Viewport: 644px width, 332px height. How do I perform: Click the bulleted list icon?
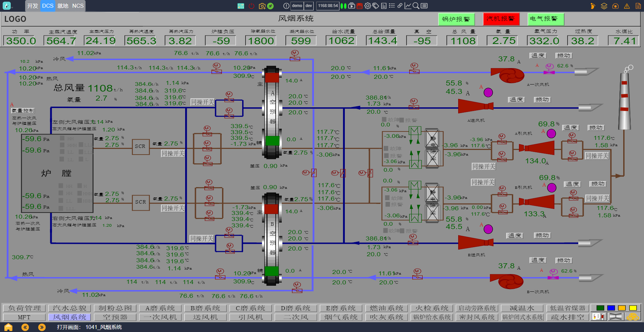coord(392,6)
